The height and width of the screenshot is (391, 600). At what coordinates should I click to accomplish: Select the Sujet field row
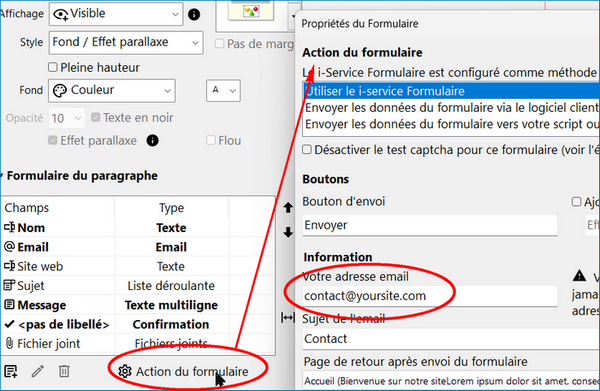138,285
